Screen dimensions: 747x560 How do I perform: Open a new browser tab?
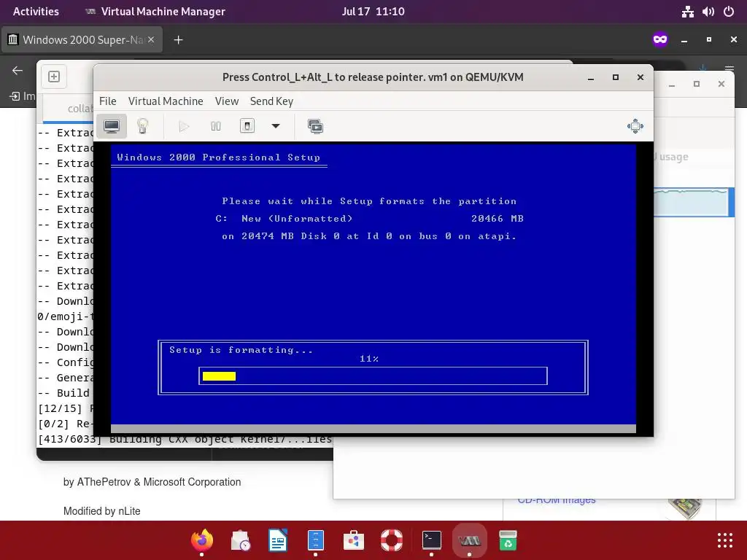(x=178, y=40)
